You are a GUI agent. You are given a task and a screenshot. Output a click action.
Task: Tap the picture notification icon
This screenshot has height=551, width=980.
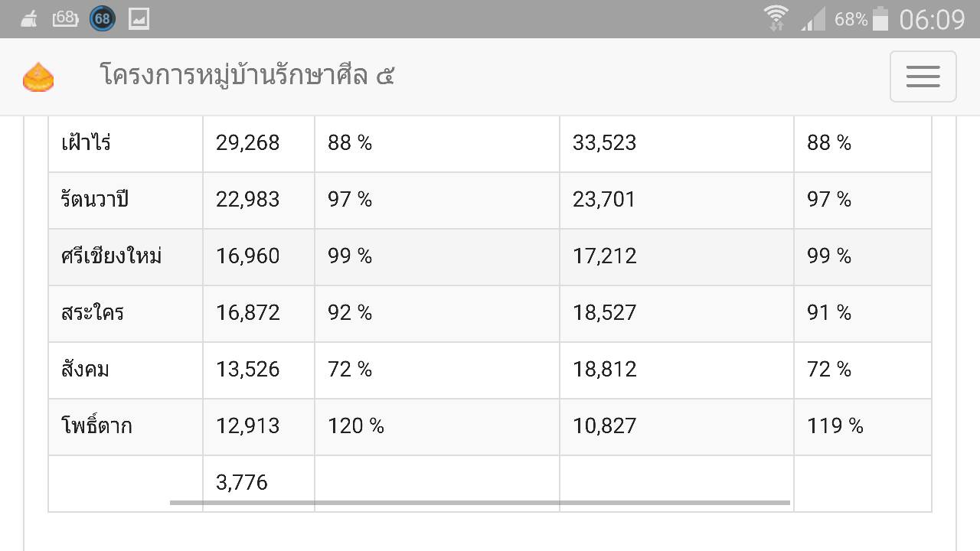(x=139, y=18)
